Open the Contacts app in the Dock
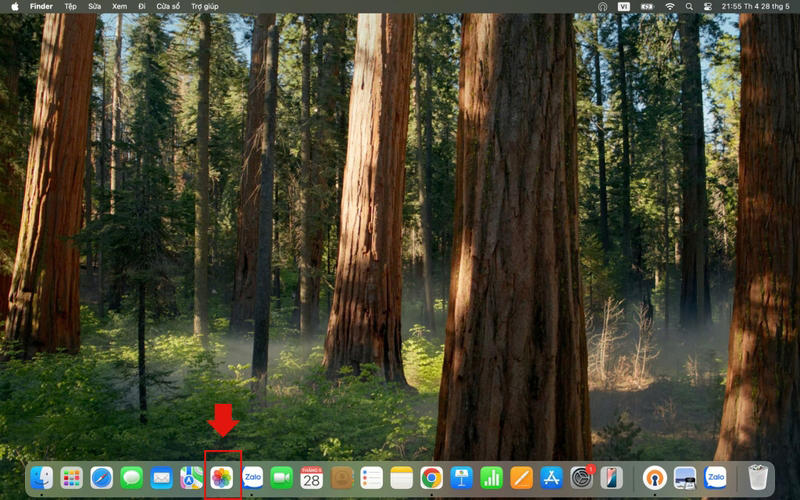The height and width of the screenshot is (500, 800). point(342,478)
